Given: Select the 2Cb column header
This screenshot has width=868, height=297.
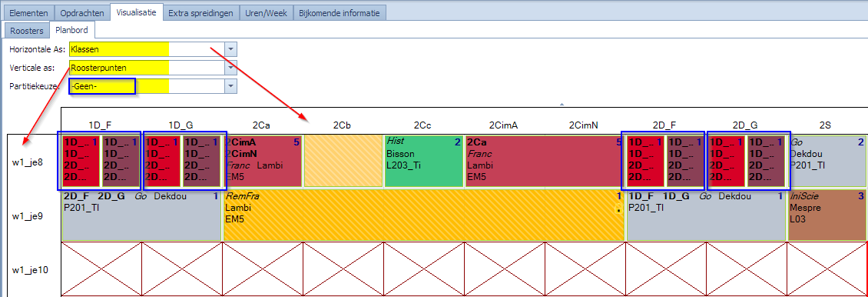Looking at the screenshot, I should (x=343, y=125).
